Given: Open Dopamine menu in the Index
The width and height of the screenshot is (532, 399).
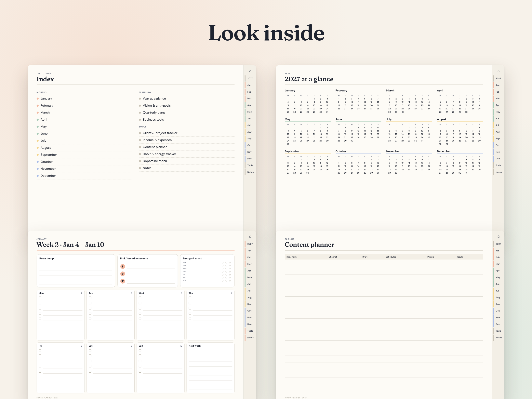Looking at the screenshot, I should coord(187,161).
